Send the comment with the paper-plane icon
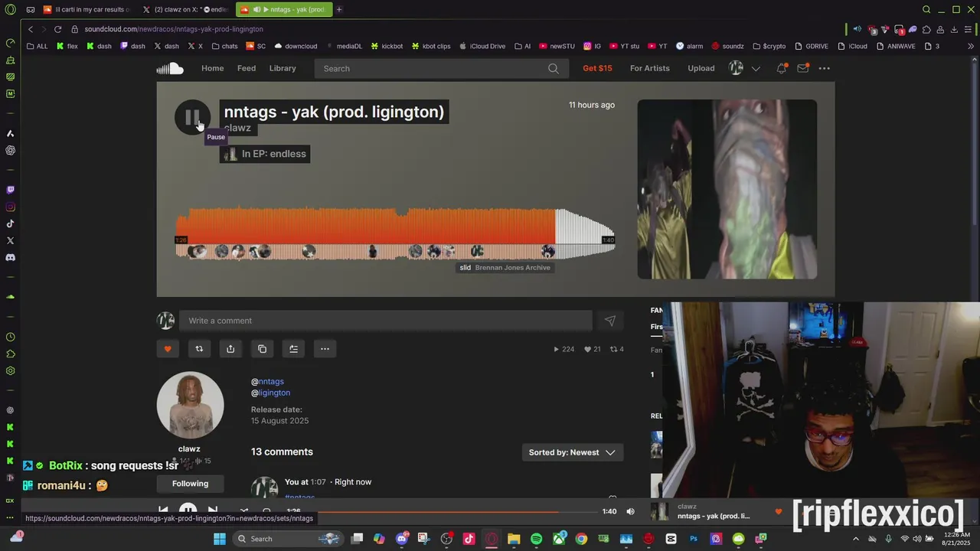This screenshot has width=980, height=551. point(609,321)
